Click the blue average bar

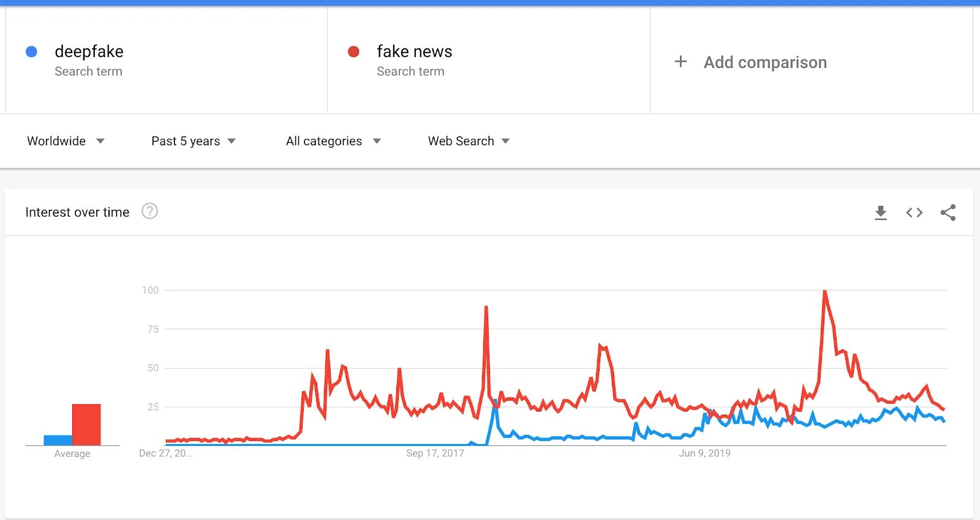point(58,440)
